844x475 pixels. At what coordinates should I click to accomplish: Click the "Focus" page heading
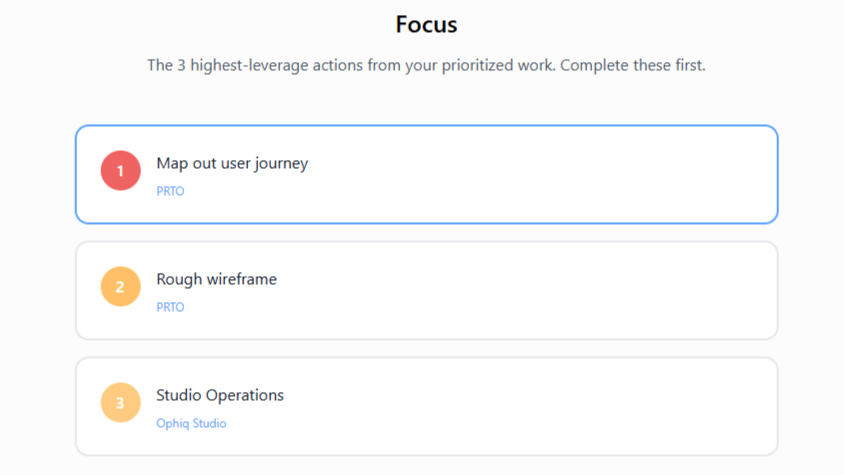(426, 24)
